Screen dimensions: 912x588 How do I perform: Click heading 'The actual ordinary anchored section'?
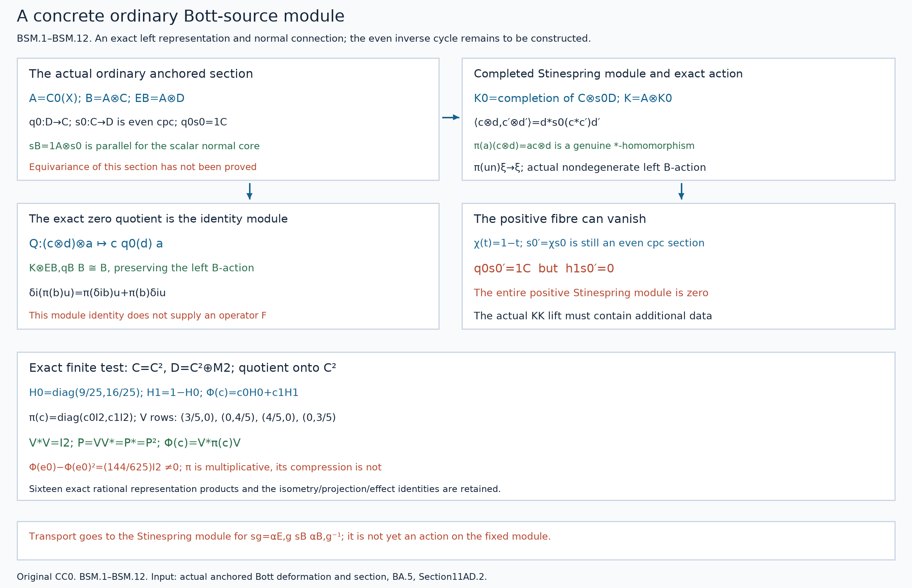[x=141, y=74]
